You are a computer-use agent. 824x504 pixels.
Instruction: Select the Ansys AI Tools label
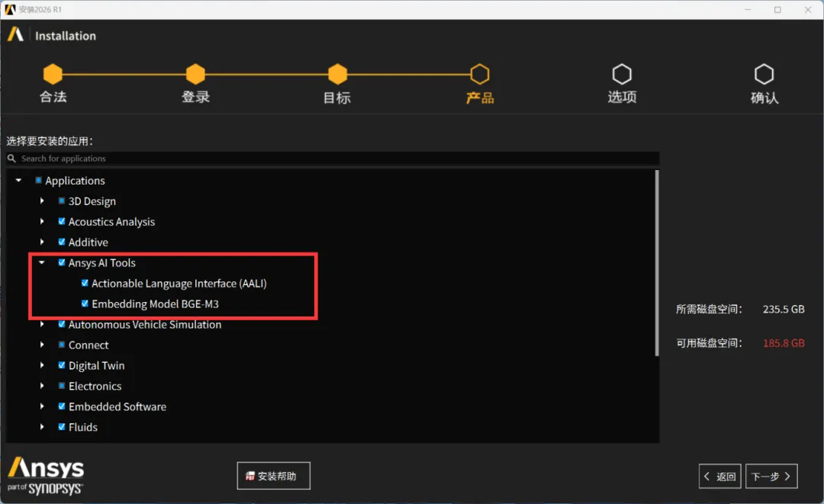[102, 262]
